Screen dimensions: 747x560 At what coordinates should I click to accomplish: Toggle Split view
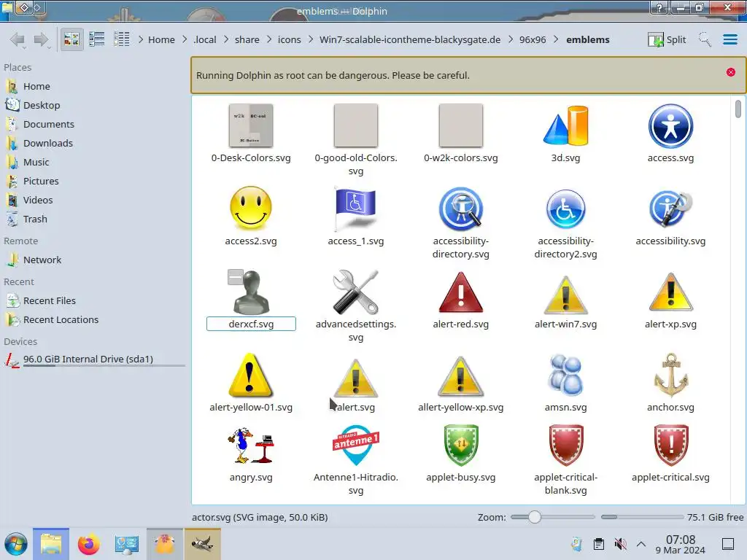click(667, 39)
